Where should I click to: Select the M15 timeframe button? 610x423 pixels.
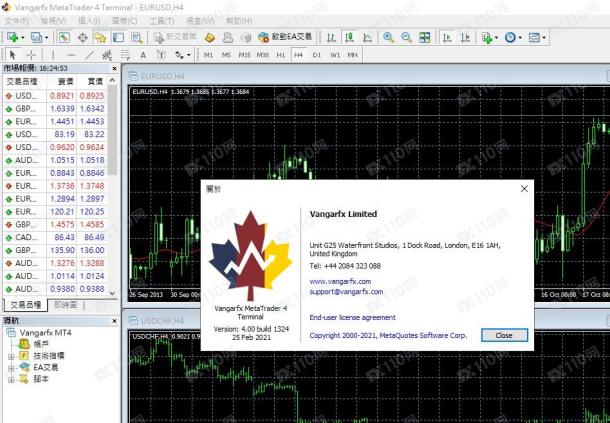click(244, 55)
